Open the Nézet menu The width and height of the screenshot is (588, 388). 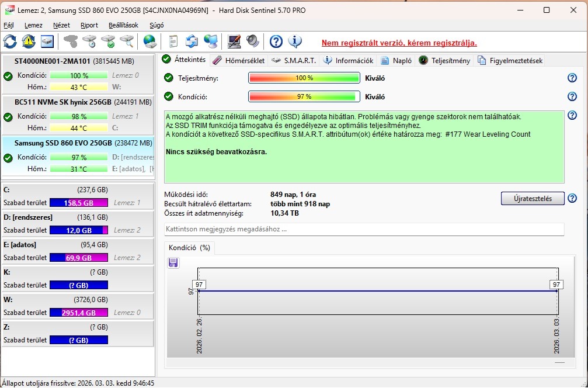(x=61, y=25)
